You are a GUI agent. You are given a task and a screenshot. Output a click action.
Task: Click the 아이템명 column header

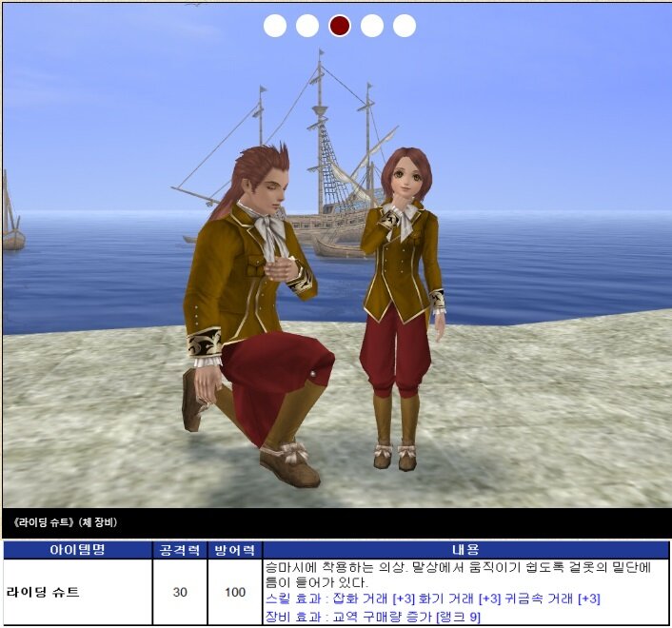(x=77, y=550)
